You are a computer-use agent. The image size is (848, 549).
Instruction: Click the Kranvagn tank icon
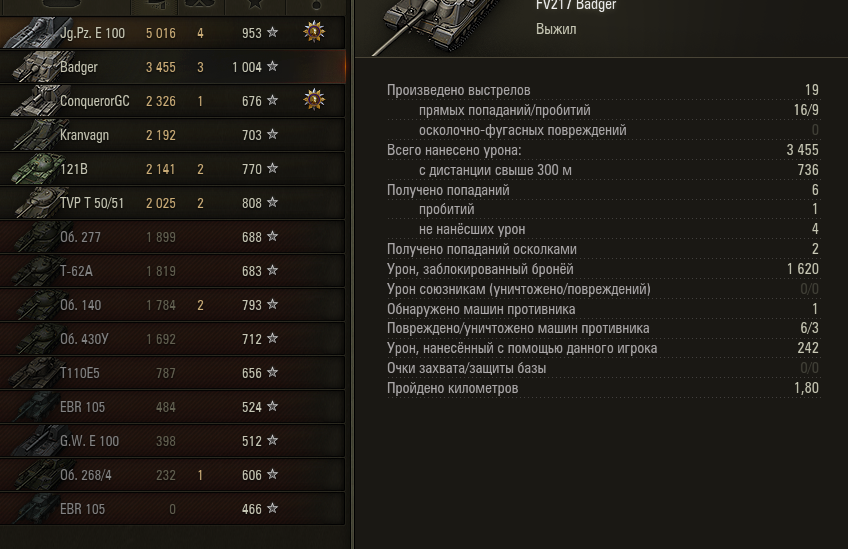(37, 134)
